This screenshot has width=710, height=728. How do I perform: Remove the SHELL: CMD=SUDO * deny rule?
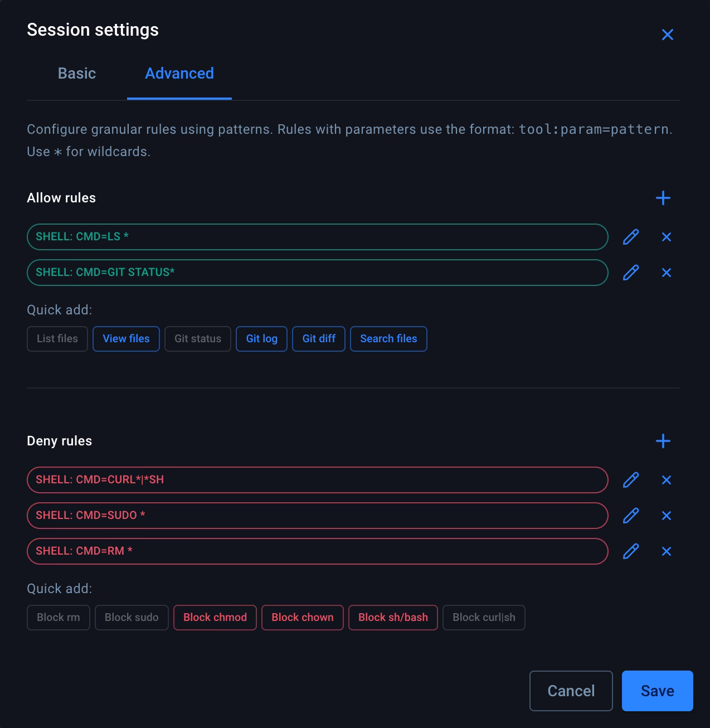coord(667,516)
